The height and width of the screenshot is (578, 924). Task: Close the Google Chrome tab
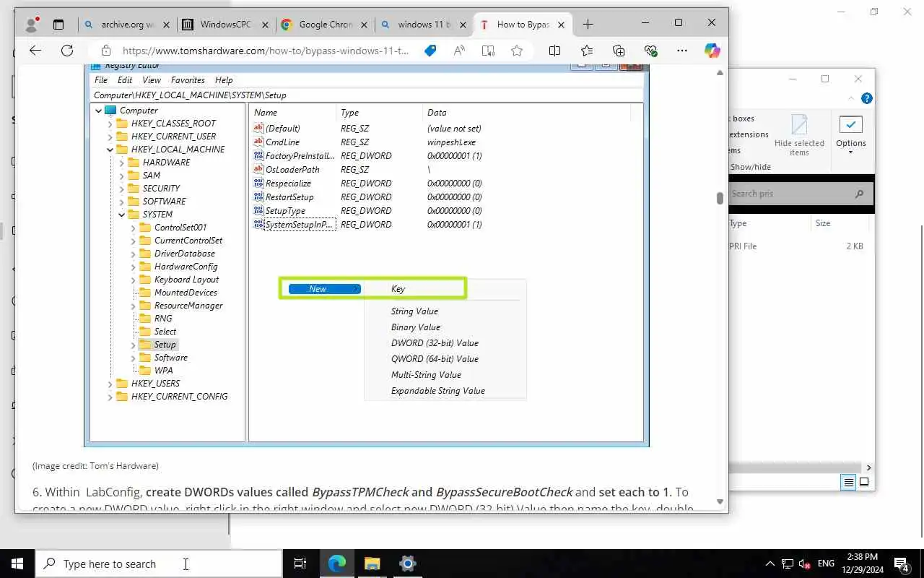(364, 25)
